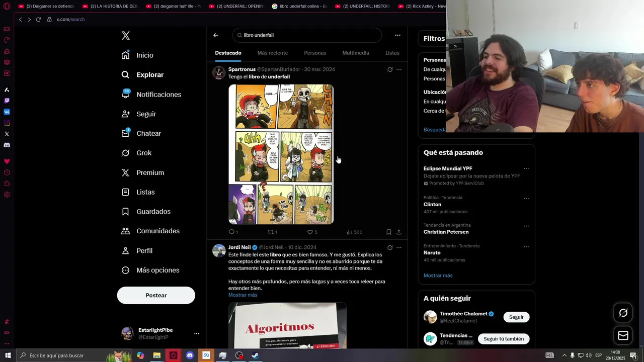The width and height of the screenshot is (644, 362).
Task: Click the X logo in sidebar
Action: pyautogui.click(x=126, y=36)
